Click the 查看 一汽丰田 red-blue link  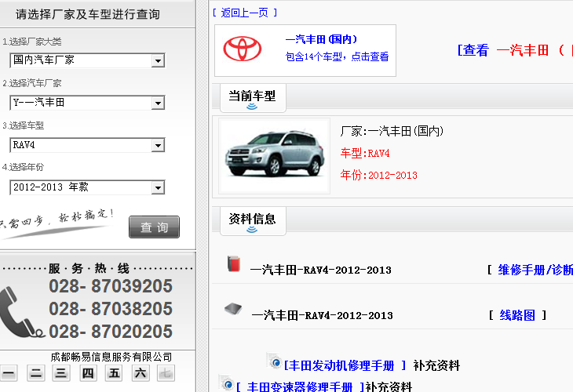pos(515,50)
